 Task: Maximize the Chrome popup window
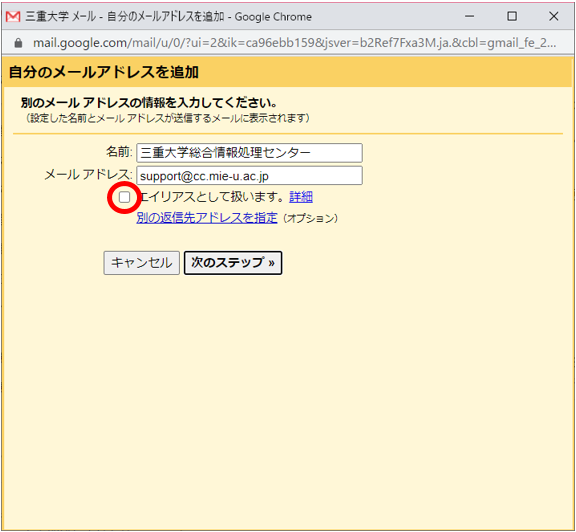coord(512,17)
